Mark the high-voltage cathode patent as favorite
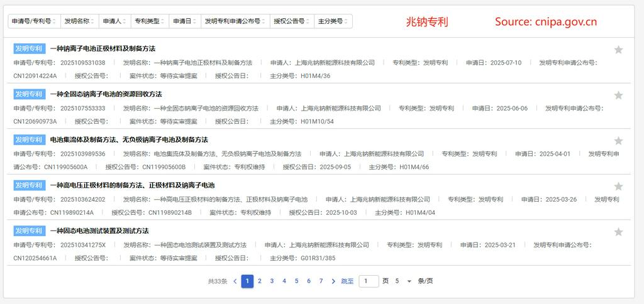 pos(618,187)
